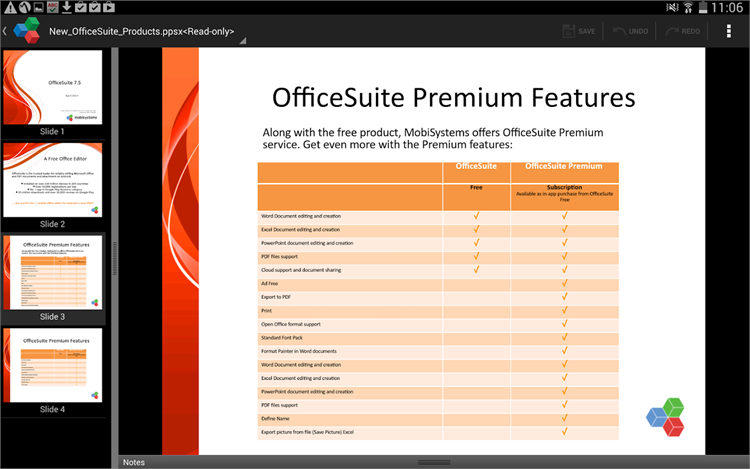Image resolution: width=750 pixels, height=469 pixels.
Task: Click the 'Standard Font Pack' row
Action: pos(438,338)
